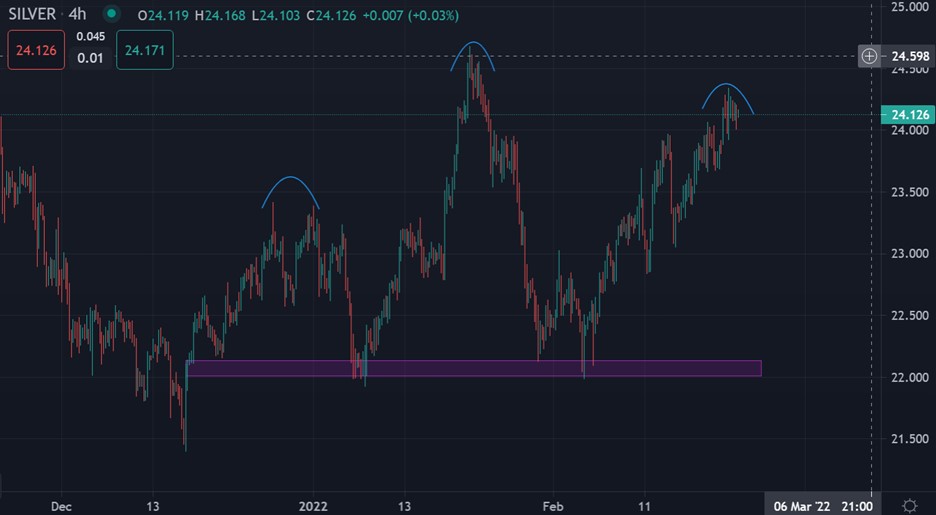Click the 25.000 price axis label

(910, 7)
